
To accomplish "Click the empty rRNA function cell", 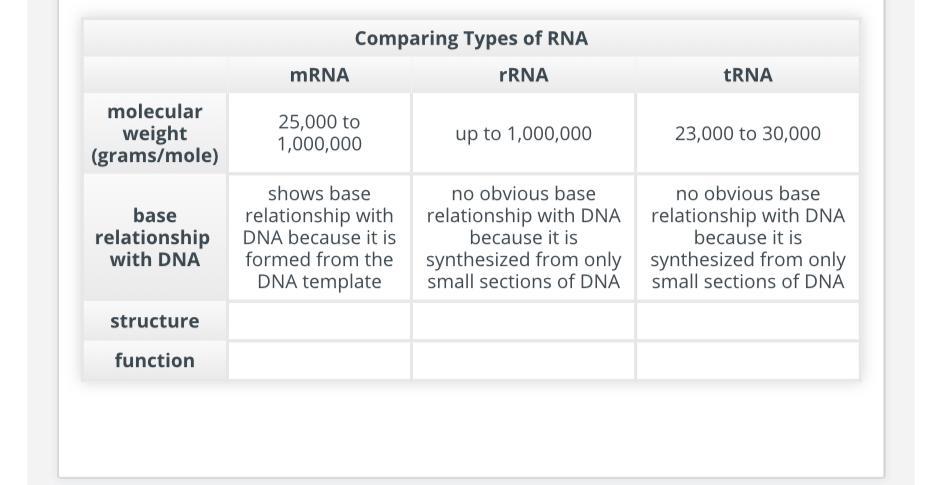I will [523, 360].
